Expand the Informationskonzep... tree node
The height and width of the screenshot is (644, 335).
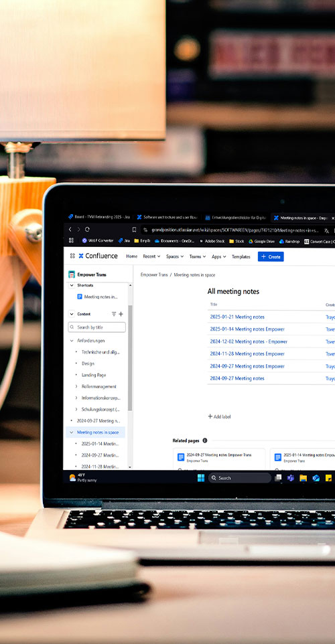click(x=76, y=398)
